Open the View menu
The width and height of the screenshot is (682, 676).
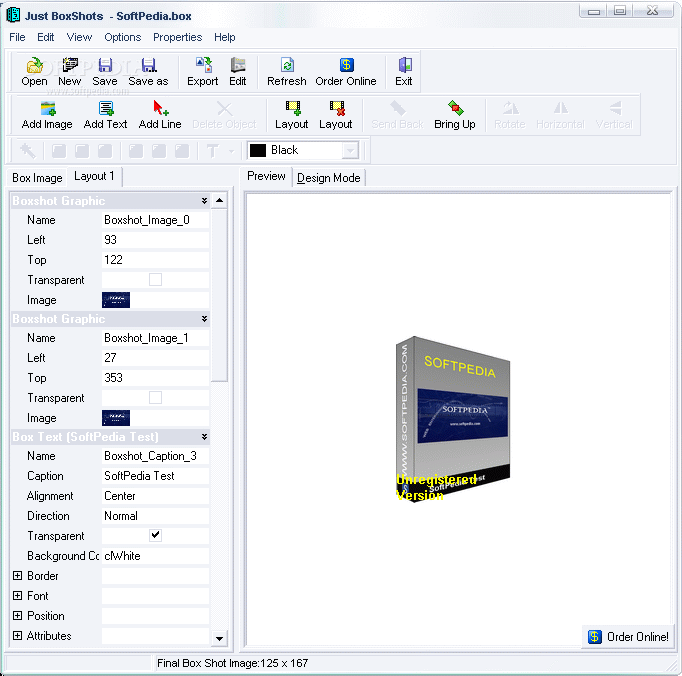79,37
